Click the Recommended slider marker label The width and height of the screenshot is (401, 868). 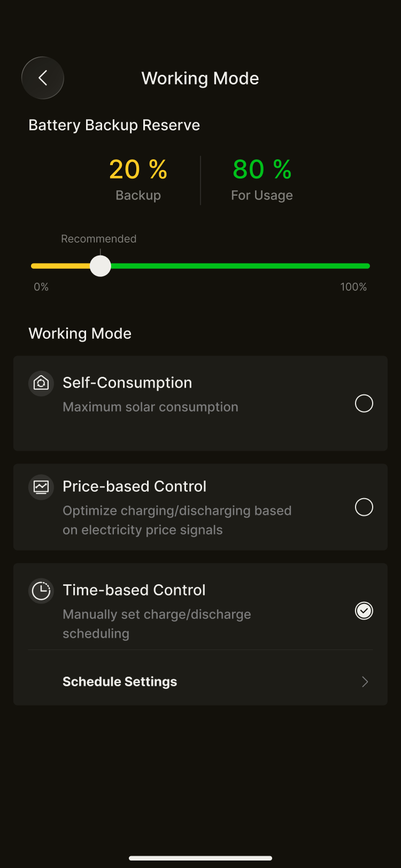(98, 239)
